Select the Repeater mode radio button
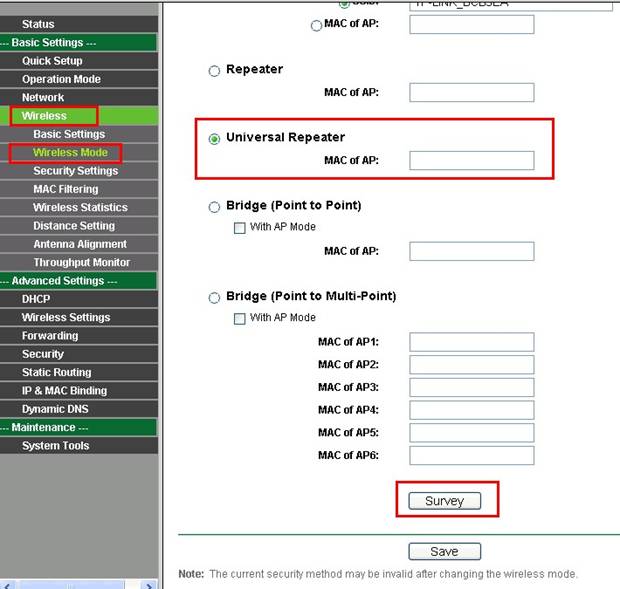 point(214,70)
